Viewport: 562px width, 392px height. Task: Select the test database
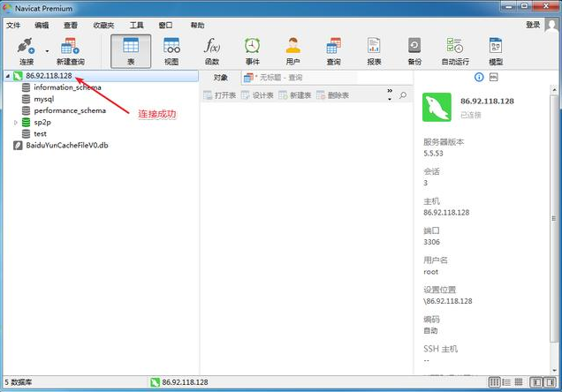pyautogui.click(x=40, y=134)
